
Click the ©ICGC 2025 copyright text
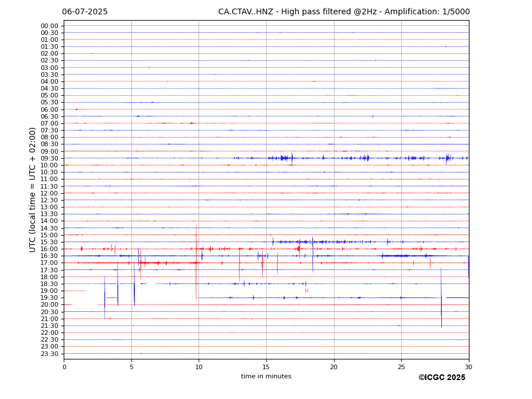coord(442,378)
